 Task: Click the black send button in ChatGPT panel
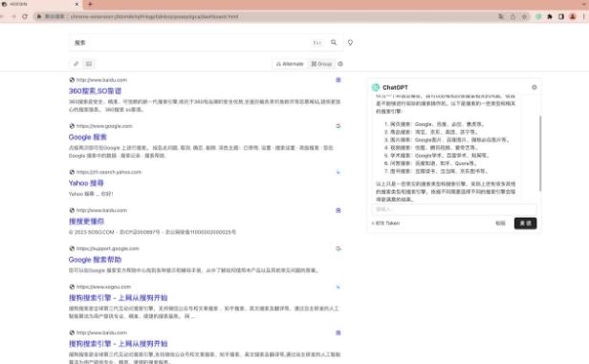[x=525, y=224]
